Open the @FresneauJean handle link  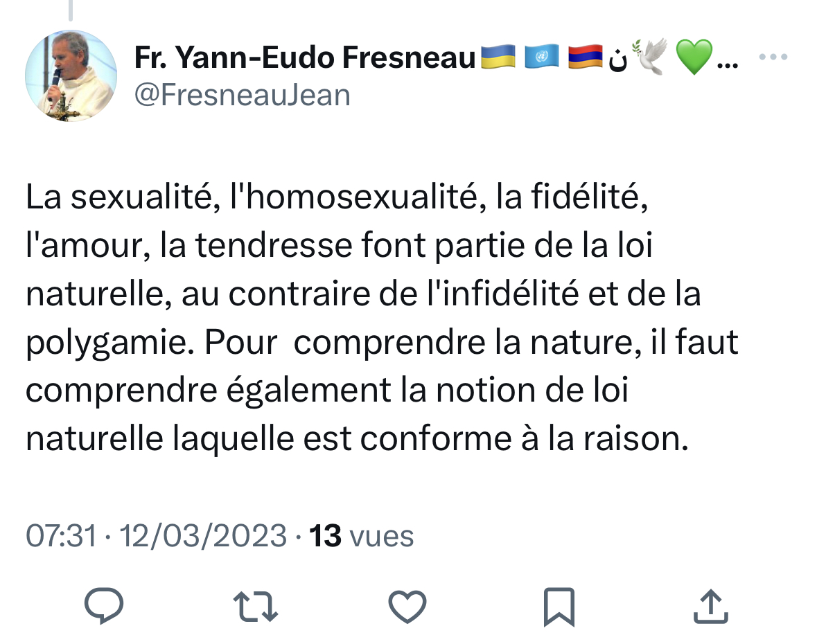coord(242,95)
